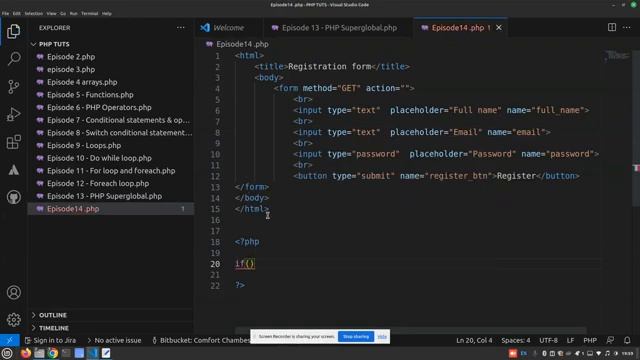Open the terminal from the taskbar
The width and height of the screenshot is (640, 360).
(66, 353)
